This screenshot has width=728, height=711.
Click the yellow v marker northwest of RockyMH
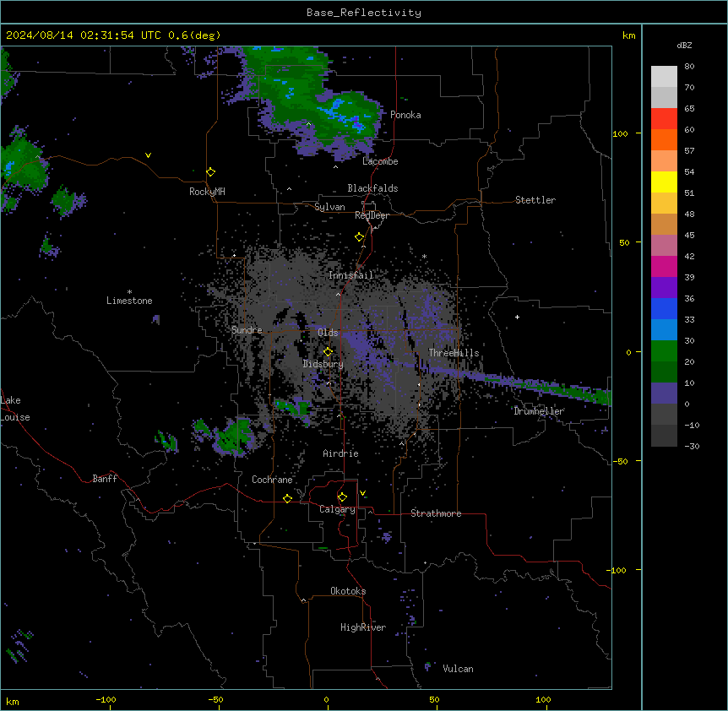148,155
